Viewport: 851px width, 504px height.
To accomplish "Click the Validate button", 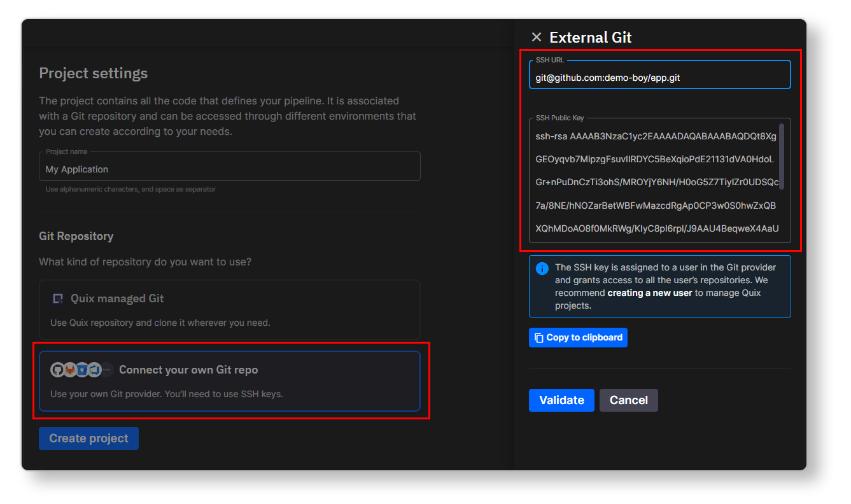I will (561, 400).
